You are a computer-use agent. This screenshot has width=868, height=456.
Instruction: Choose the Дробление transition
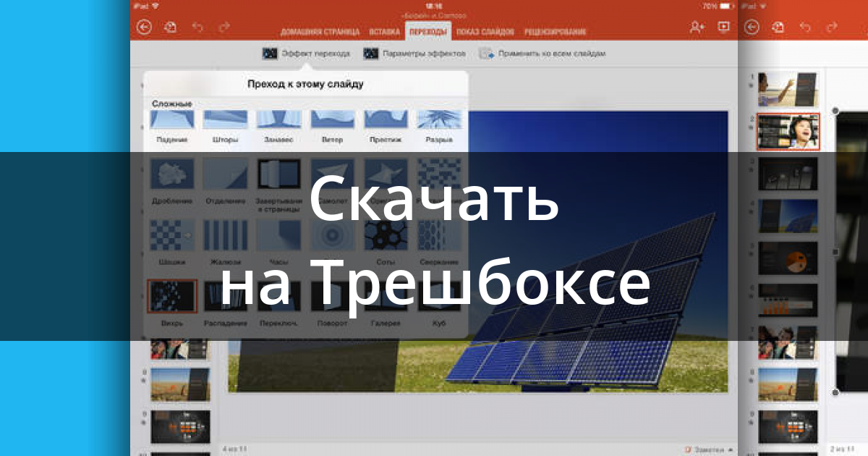point(171,182)
